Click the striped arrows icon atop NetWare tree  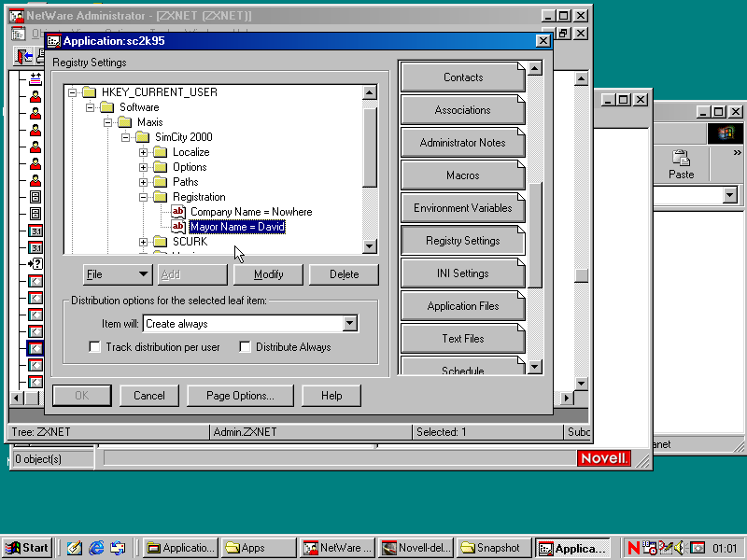[35, 78]
